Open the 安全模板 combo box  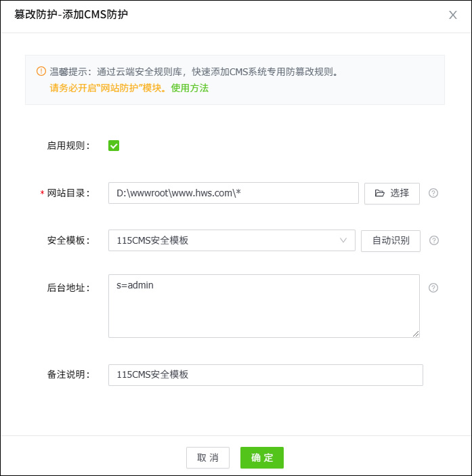[232, 240]
